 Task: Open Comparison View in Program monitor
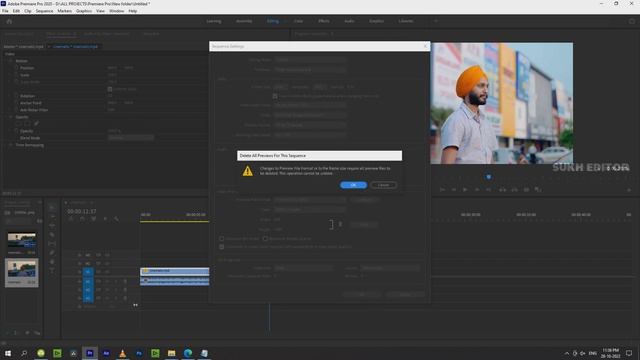pos(538,190)
